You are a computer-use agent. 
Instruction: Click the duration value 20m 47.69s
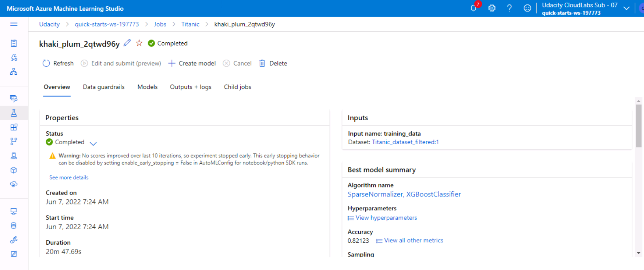click(64, 251)
